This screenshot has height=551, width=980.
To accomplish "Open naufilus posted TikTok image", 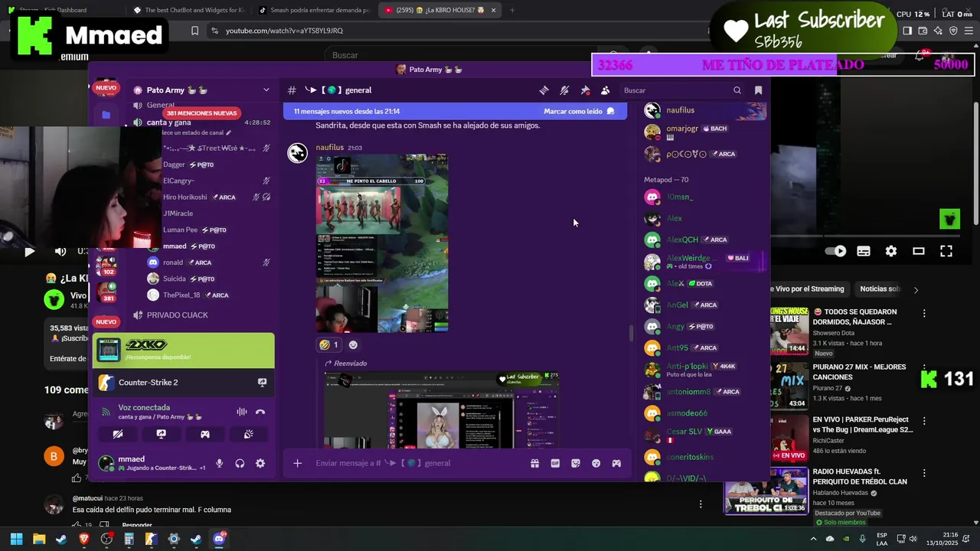I will (382, 243).
